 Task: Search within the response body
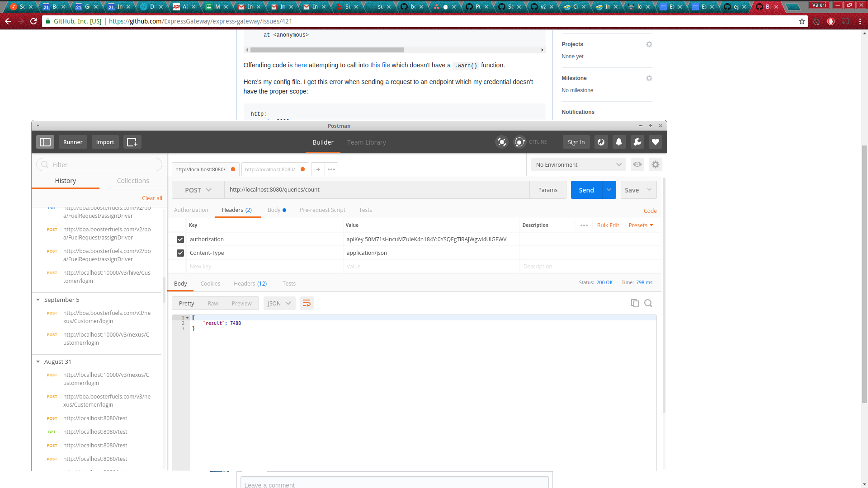pos(648,303)
